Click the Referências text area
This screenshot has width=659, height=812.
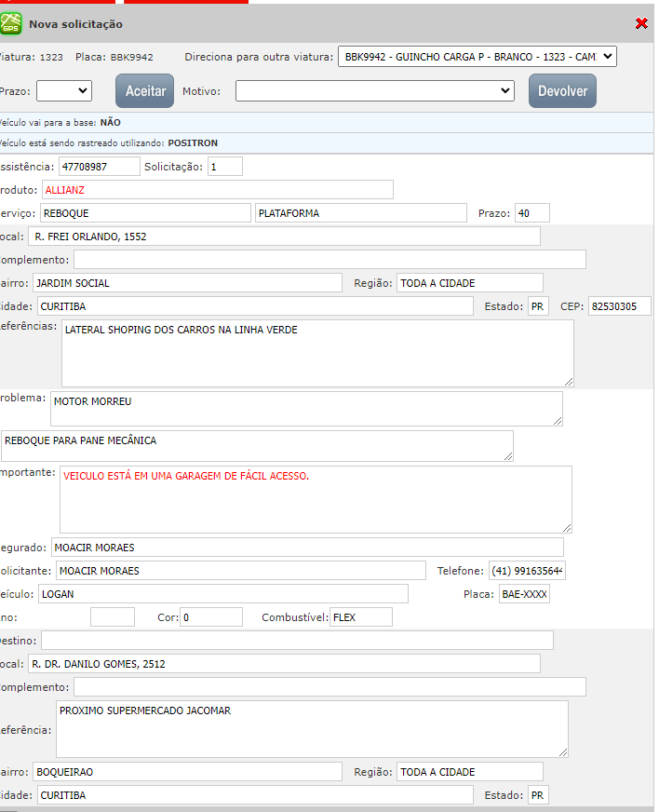pyautogui.click(x=317, y=353)
